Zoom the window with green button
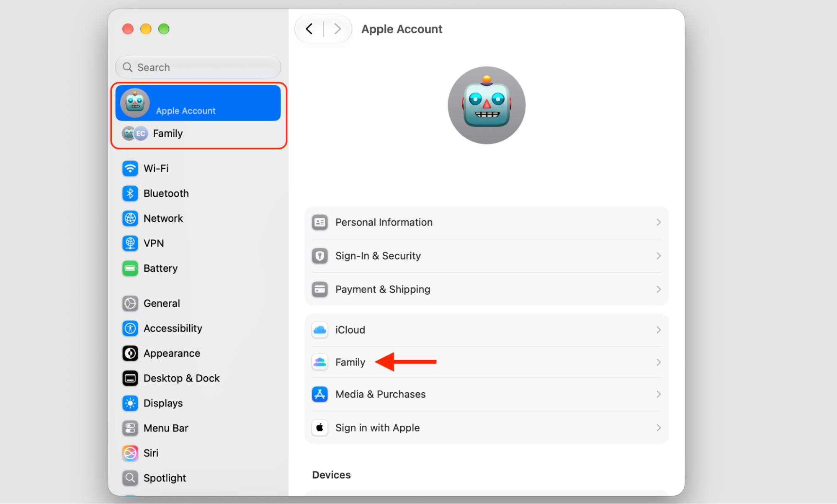 164,29
